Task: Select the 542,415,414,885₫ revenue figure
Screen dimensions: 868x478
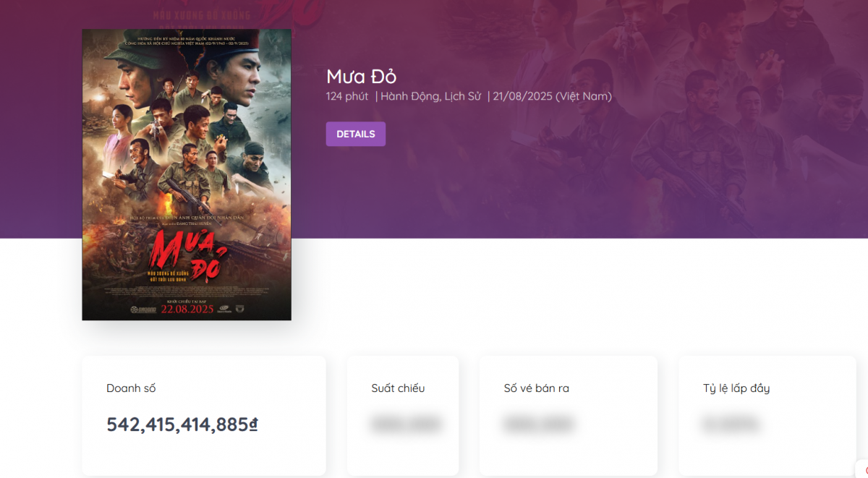Action: pyautogui.click(x=182, y=424)
